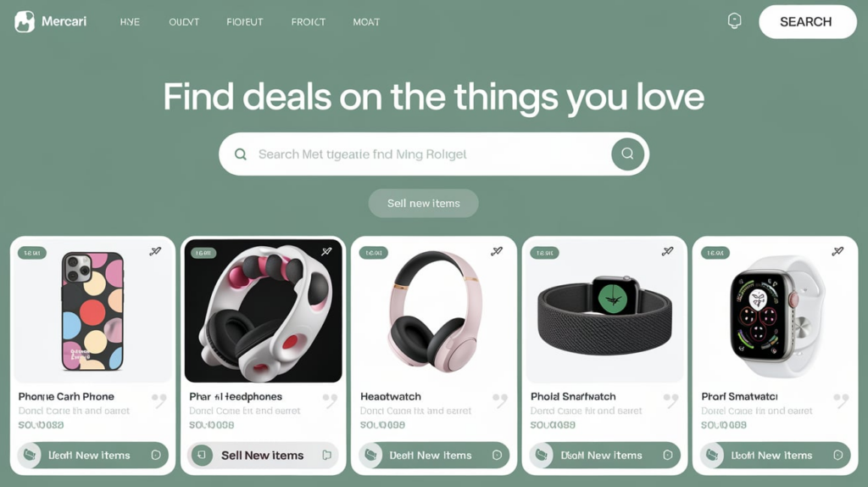Click the SEARCH button in header
The image size is (868, 487).
807,21
